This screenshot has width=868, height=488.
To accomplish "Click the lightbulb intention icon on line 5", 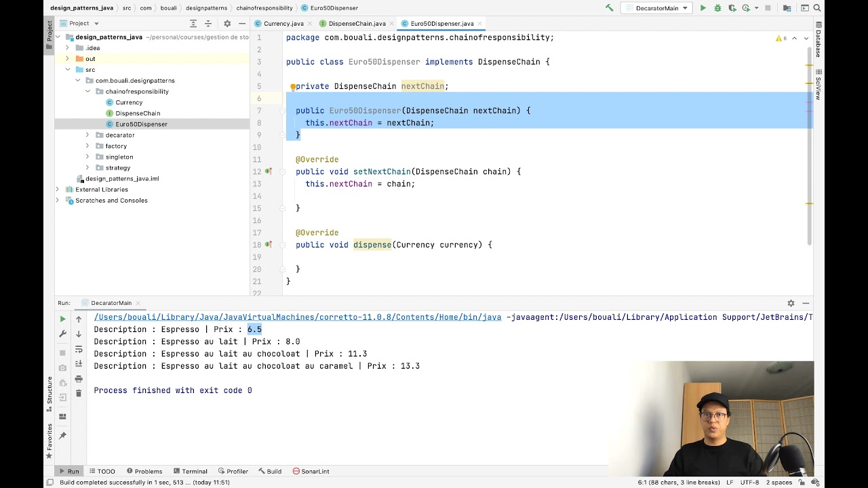I will (293, 87).
